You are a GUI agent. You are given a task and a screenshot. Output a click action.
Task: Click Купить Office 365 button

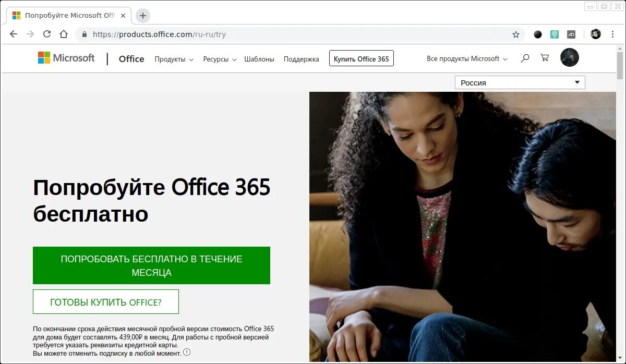(362, 58)
